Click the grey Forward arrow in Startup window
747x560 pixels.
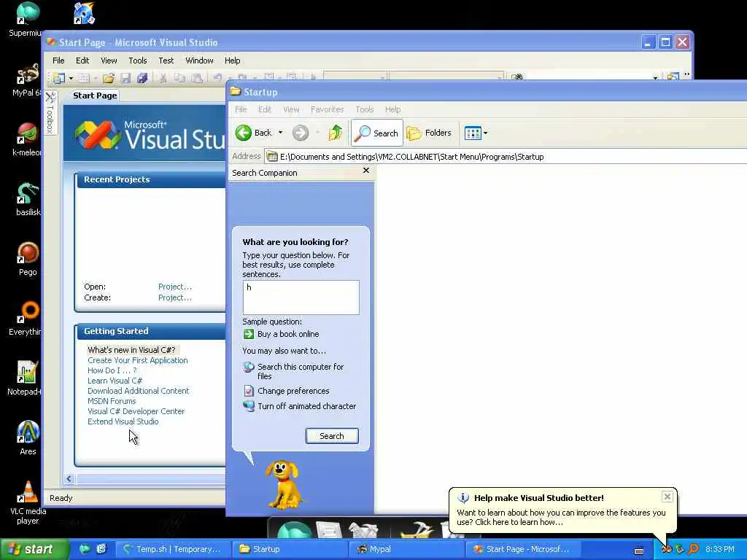301,133
